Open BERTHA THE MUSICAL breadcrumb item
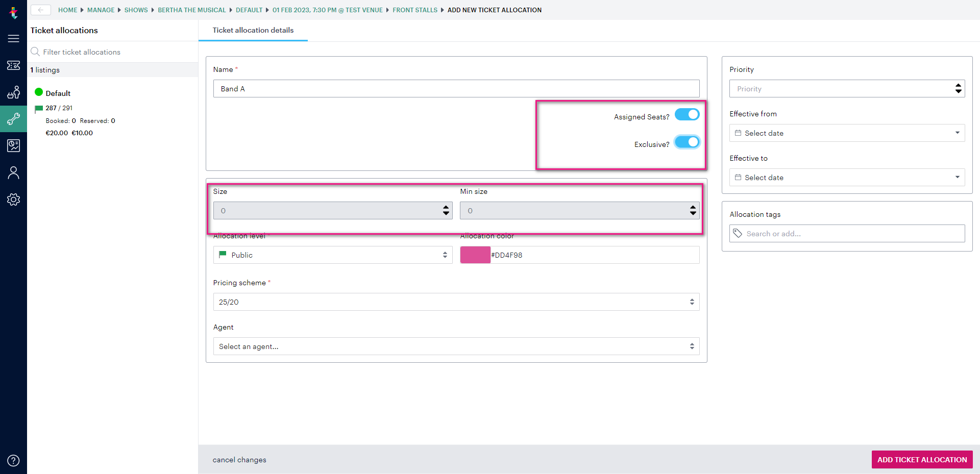This screenshot has height=474, width=980. point(191,10)
